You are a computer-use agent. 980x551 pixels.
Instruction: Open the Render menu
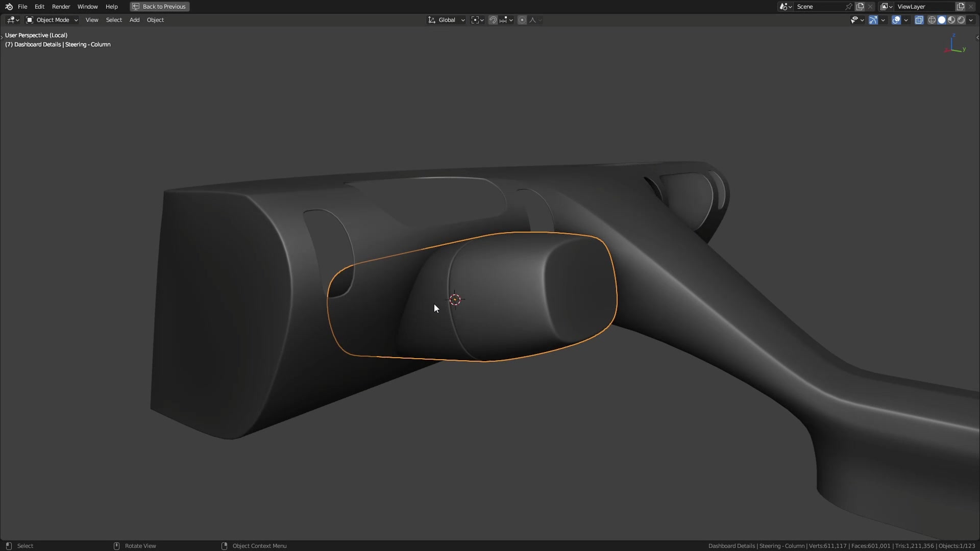point(61,7)
